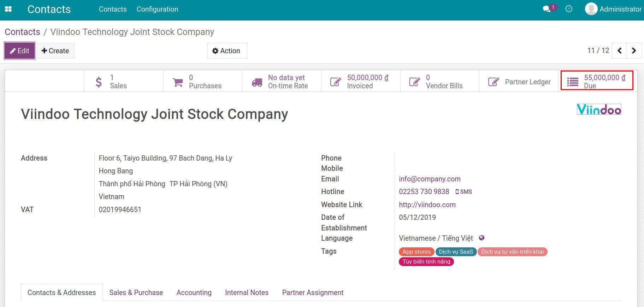The width and height of the screenshot is (644, 307).
Task: Click the Tùy biến tính năng tag
Action: coord(426,261)
